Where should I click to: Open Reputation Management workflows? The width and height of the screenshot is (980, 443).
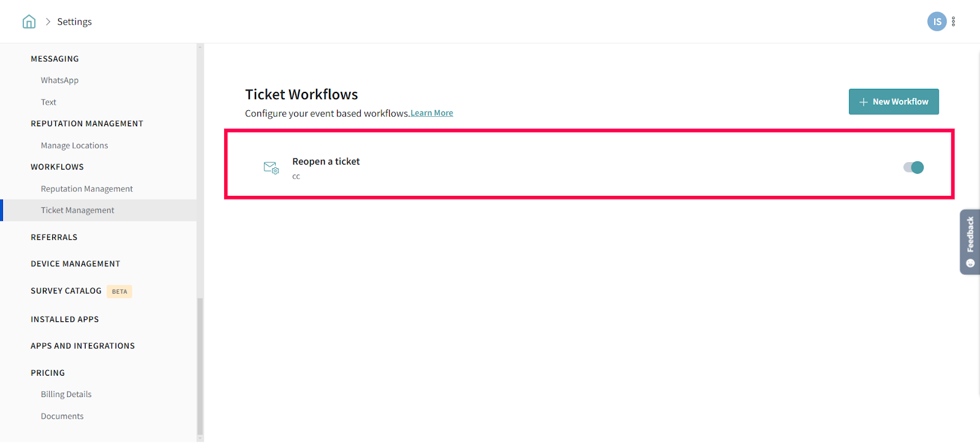coord(86,189)
